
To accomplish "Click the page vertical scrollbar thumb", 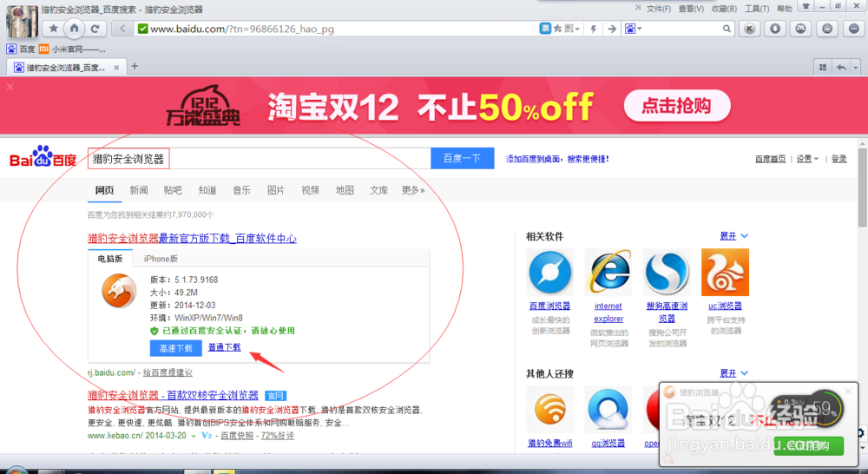I will [x=863, y=188].
